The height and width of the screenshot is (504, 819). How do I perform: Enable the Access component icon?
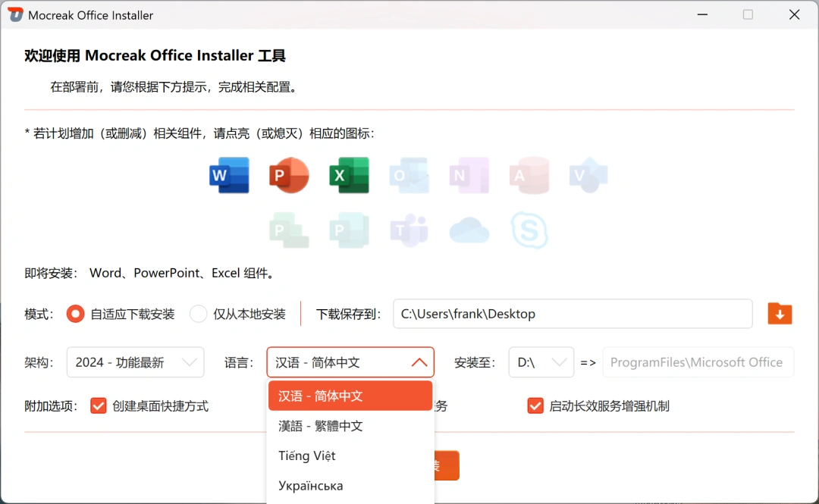coord(529,176)
